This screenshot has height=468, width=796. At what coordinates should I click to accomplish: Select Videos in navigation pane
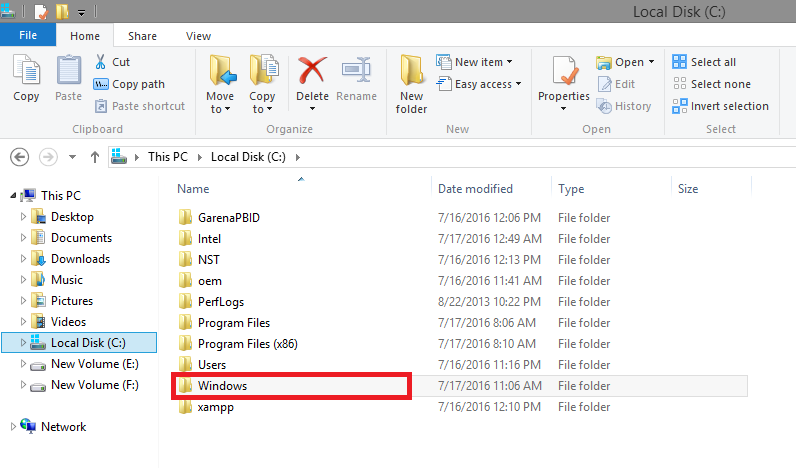point(68,322)
